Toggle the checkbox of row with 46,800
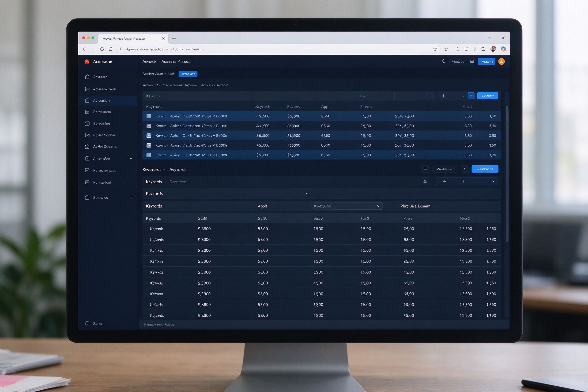Image resolution: width=588 pixels, height=392 pixels. 149,126
